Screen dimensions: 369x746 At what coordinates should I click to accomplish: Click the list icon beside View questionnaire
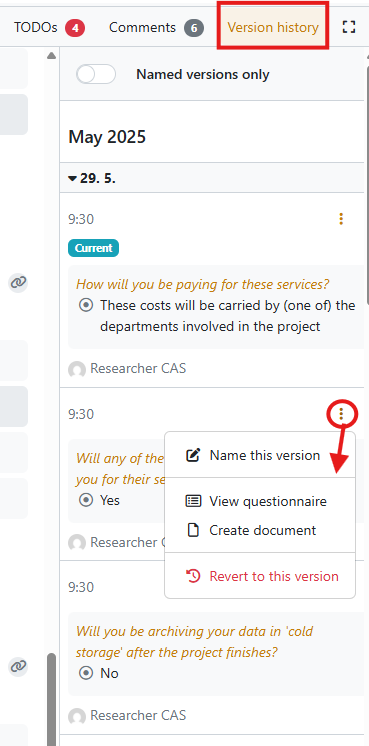click(193, 501)
